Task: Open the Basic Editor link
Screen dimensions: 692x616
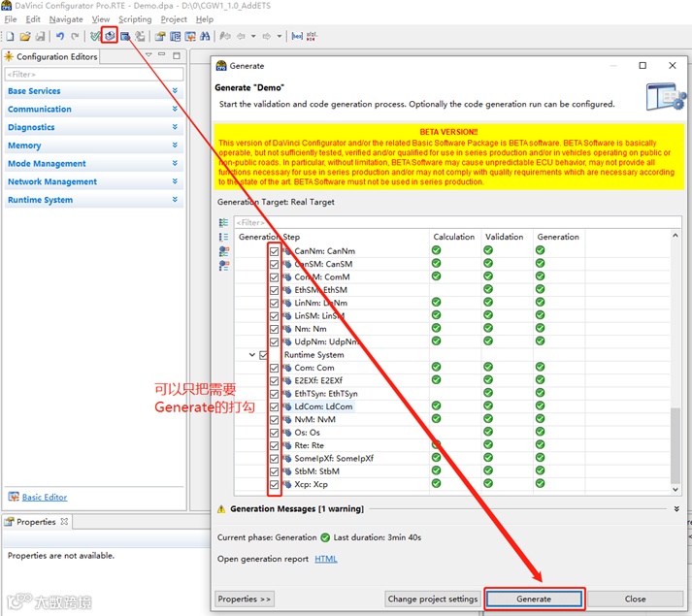Action: click(45, 497)
